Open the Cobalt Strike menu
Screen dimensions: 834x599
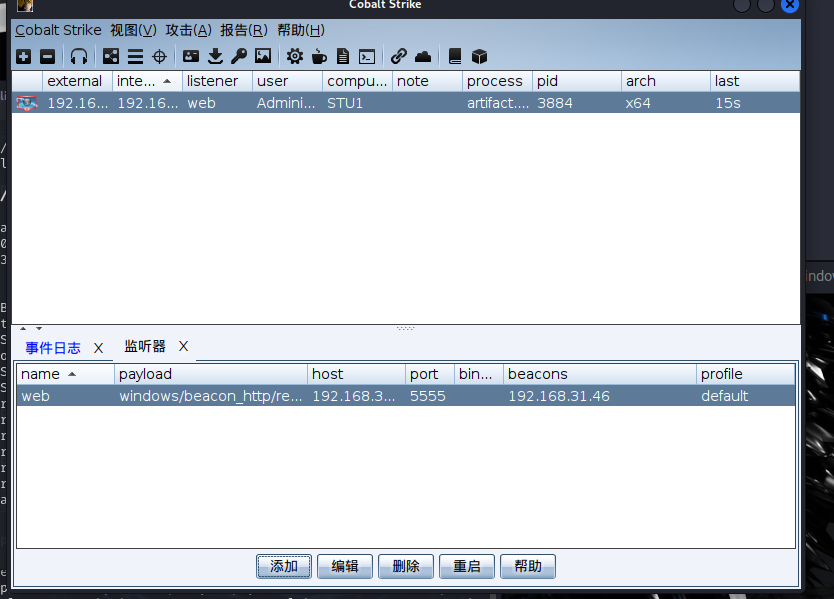point(58,30)
